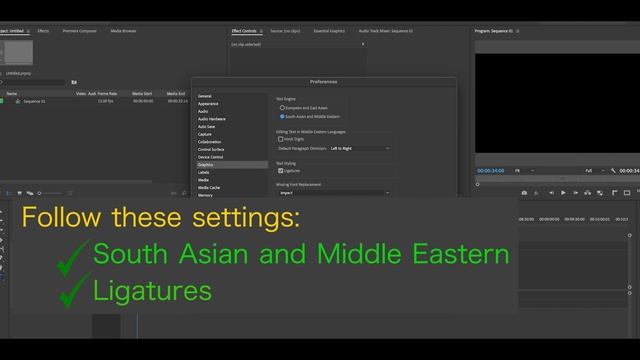Viewport: 640px width, 360px height.
Task: Click Step Forward One Frame button
Action: (576, 193)
